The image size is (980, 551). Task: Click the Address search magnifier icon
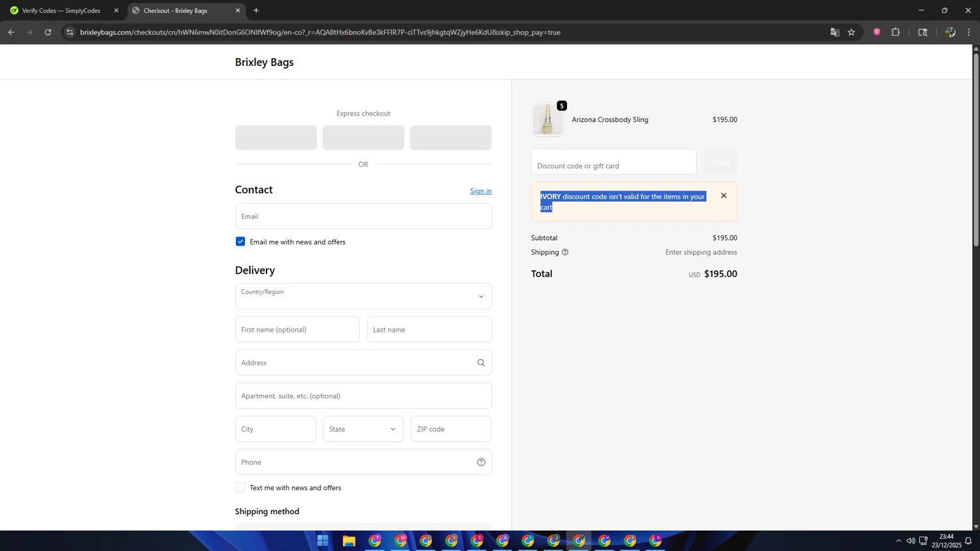pyautogui.click(x=481, y=363)
